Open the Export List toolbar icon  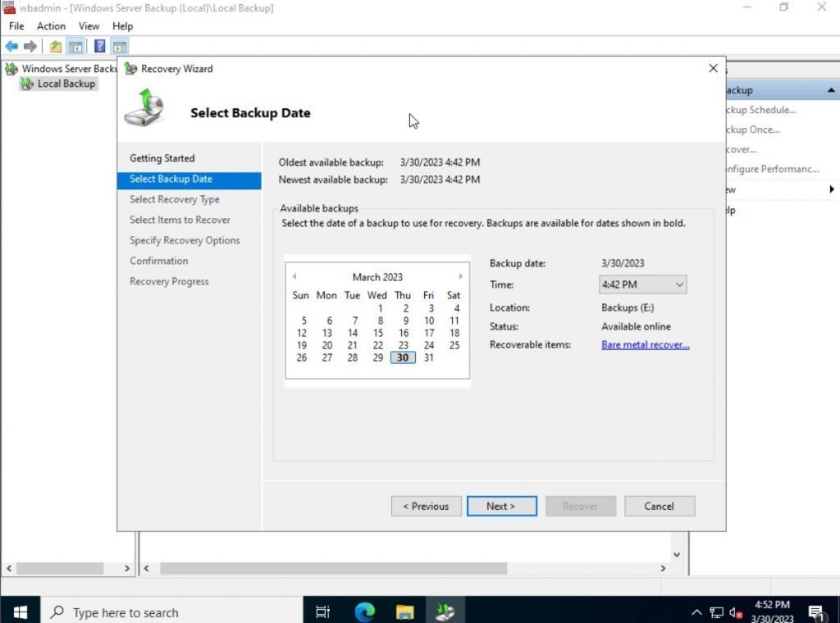pos(54,46)
